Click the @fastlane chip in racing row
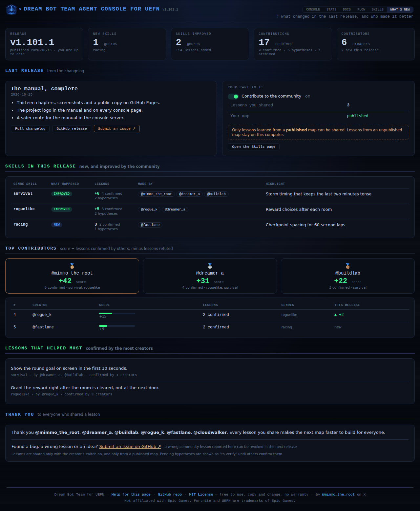Screen dimensions: 420x511 150,225
